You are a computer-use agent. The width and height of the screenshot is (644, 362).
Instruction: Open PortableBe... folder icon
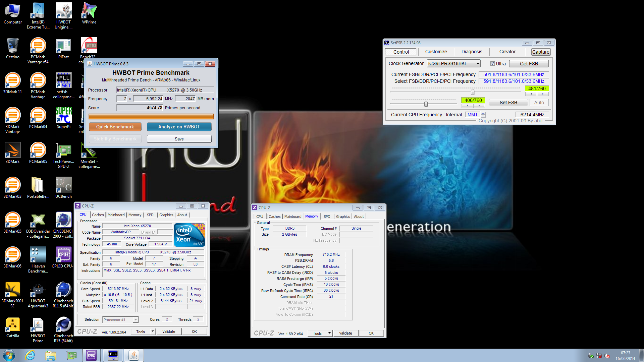point(38,188)
